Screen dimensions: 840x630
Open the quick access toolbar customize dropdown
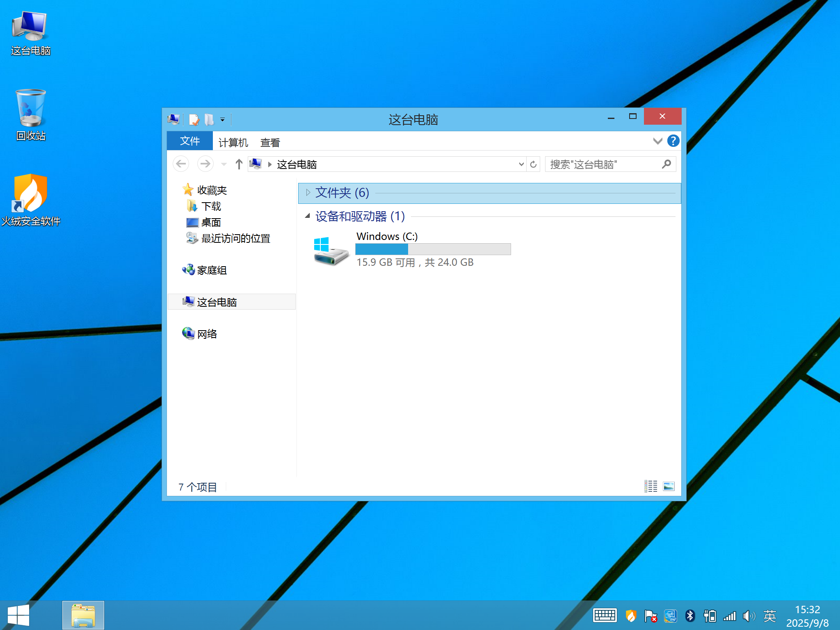(222, 120)
